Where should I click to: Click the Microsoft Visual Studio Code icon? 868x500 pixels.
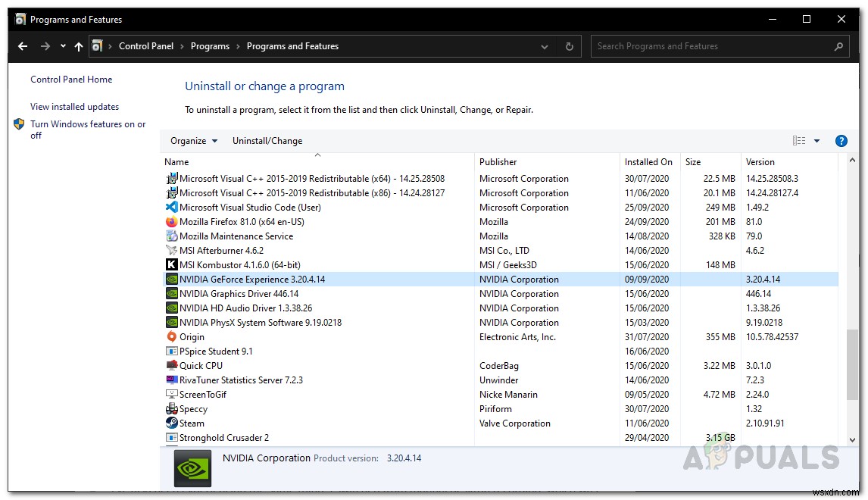[172, 208]
